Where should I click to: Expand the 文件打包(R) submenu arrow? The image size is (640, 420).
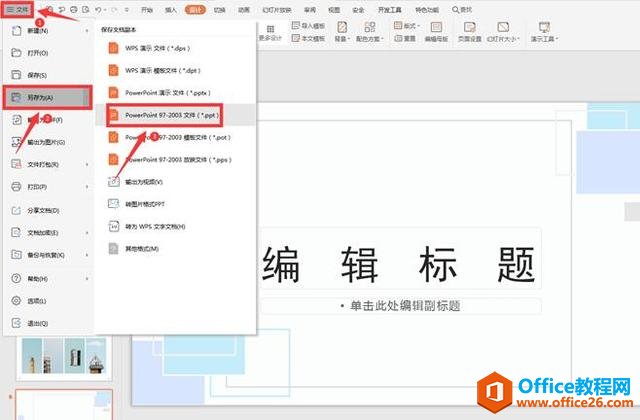[x=87, y=164]
